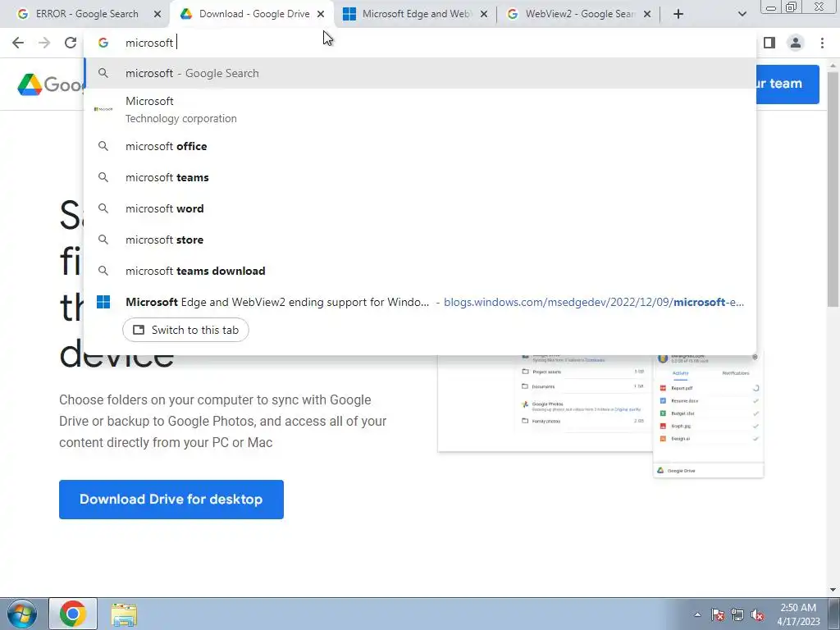Pick the 'microsoft teams' suggestion

pyautogui.click(x=420, y=177)
